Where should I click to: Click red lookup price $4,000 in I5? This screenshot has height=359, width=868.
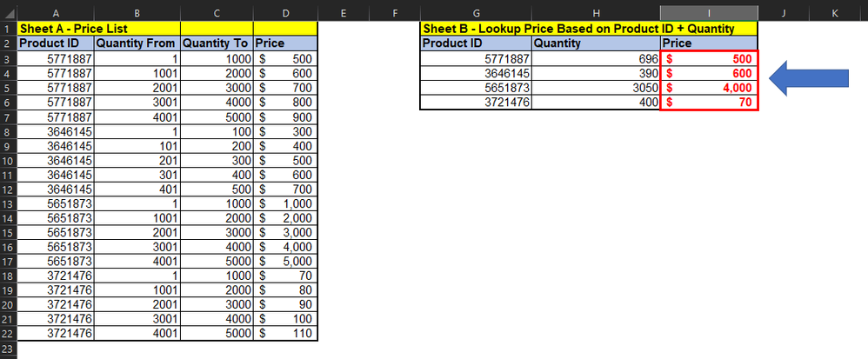pos(709,88)
